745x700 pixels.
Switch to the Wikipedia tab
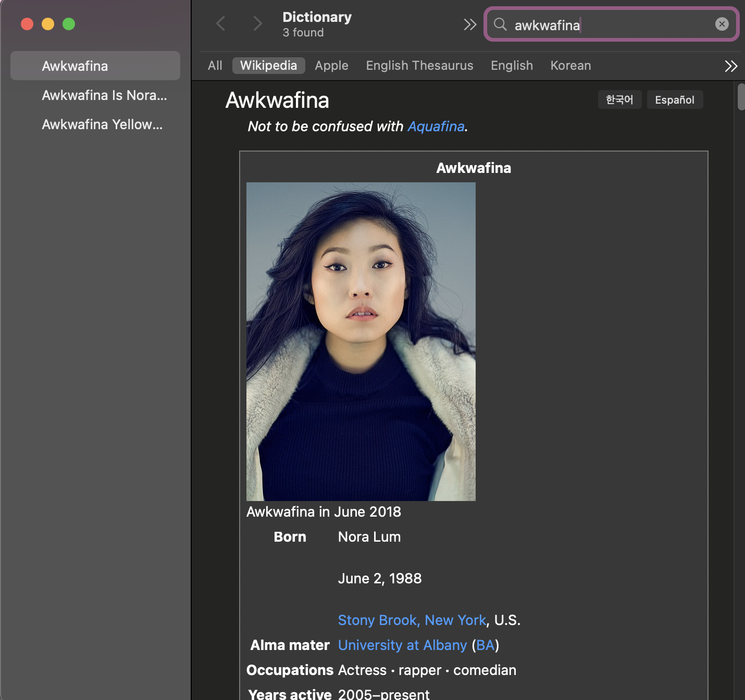pos(268,66)
